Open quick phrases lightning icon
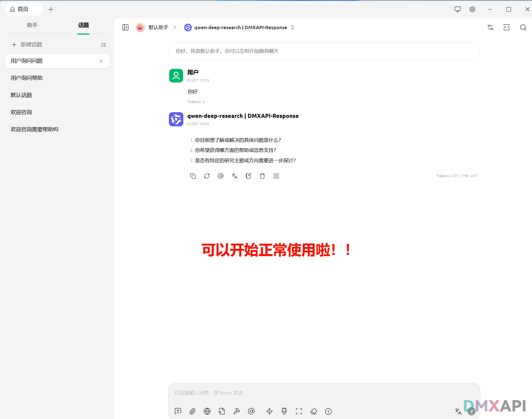Image resolution: width=532 pixels, height=419 pixels. point(269,411)
